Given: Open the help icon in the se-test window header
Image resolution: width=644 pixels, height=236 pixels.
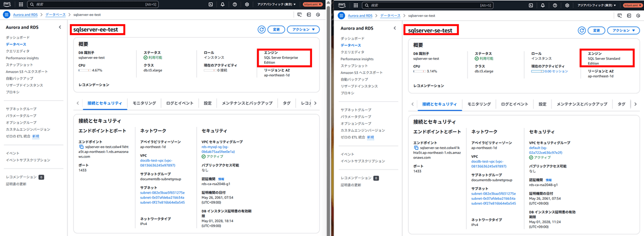Looking at the screenshot, I should pyautogui.click(x=555, y=5).
